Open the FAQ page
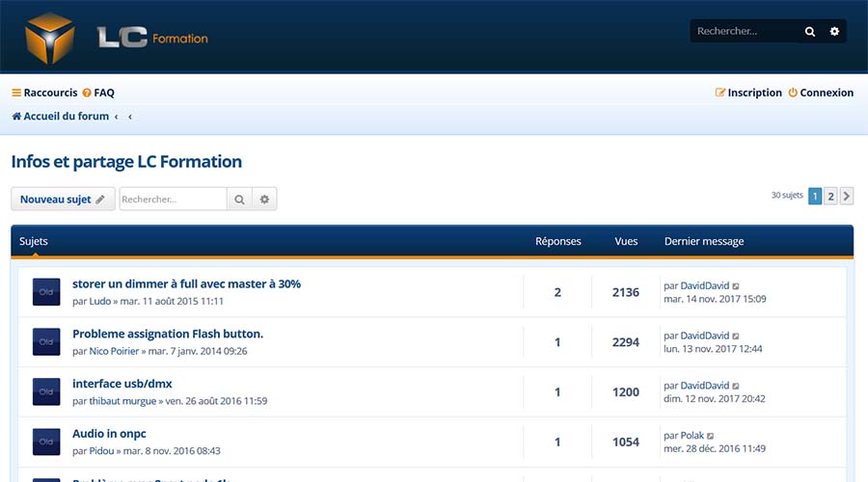The width and height of the screenshot is (868, 482). (98, 93)
